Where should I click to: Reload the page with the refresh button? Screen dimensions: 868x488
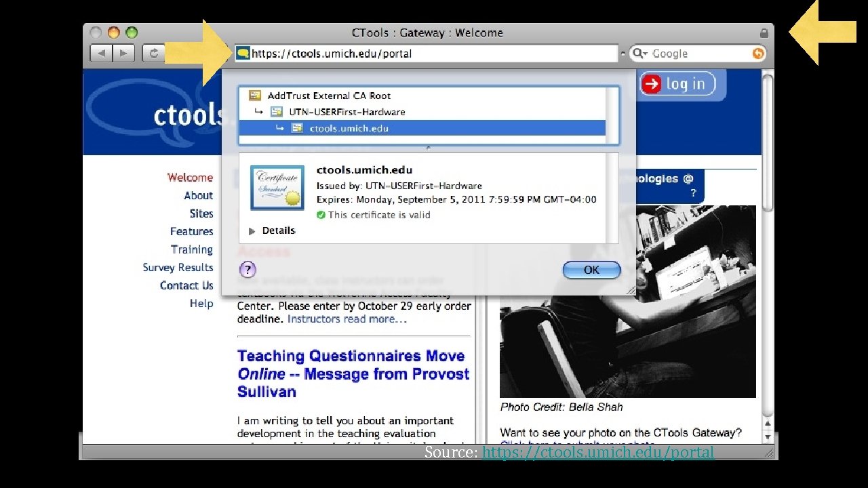[153, 53]
